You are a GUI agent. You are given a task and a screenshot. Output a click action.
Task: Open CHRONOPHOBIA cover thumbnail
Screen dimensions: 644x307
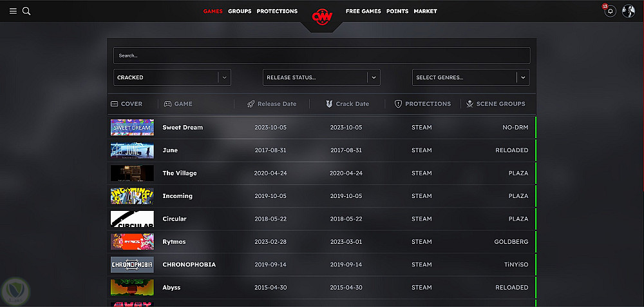(x=132, y=264)
